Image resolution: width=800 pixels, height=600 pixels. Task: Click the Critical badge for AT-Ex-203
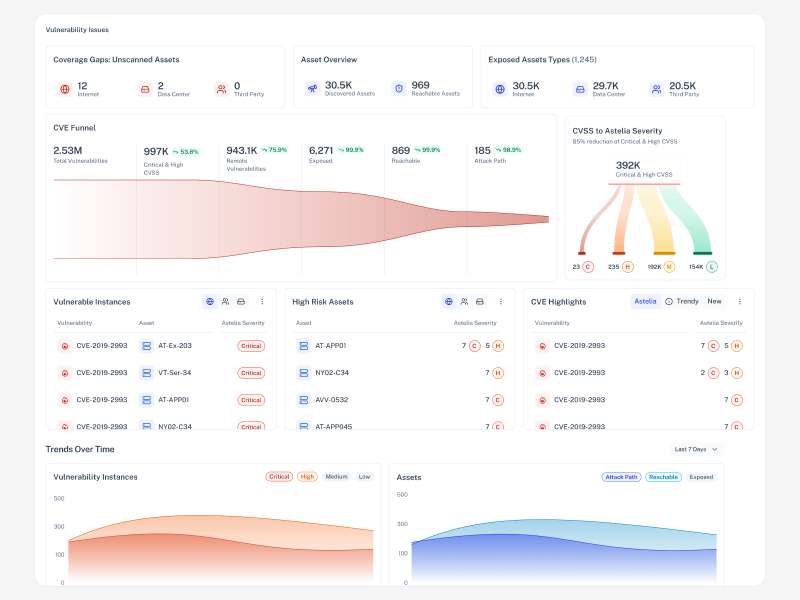click(x=250, y=346)
